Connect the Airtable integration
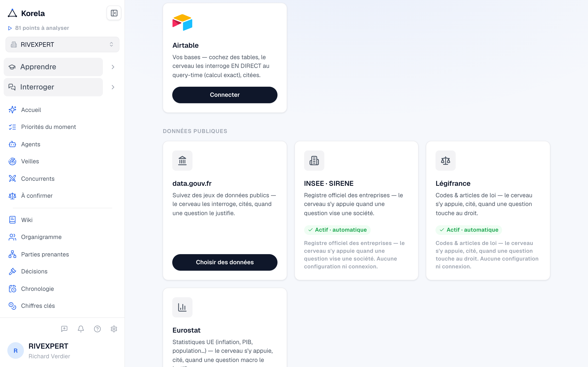 tap(225, 95)
